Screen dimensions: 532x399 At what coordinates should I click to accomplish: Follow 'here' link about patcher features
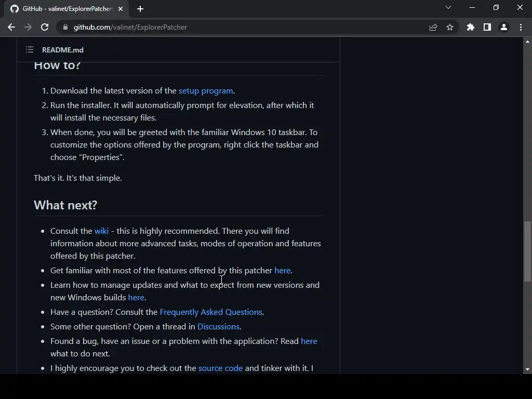click(282, 270)
